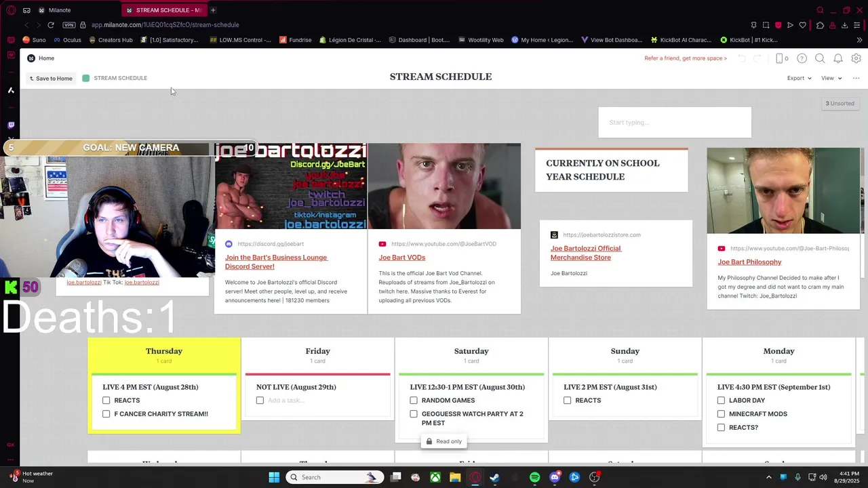
Task: Click the Joe Bart Philosophy video thumbnail
Action: 783,190
